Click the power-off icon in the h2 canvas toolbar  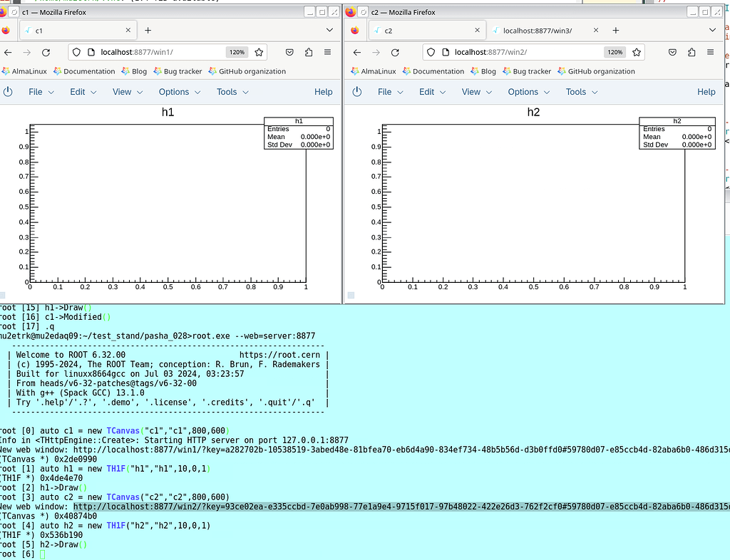(x=356, y=91)
